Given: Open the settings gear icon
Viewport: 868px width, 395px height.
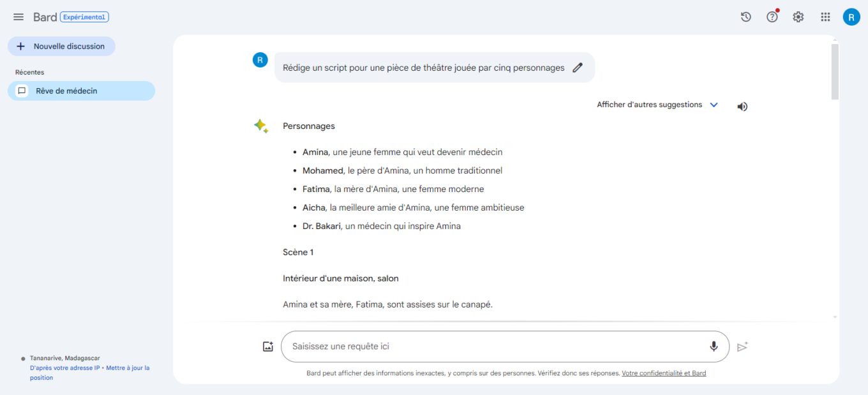Looking at the screenshot, I should tap(798, 17).
